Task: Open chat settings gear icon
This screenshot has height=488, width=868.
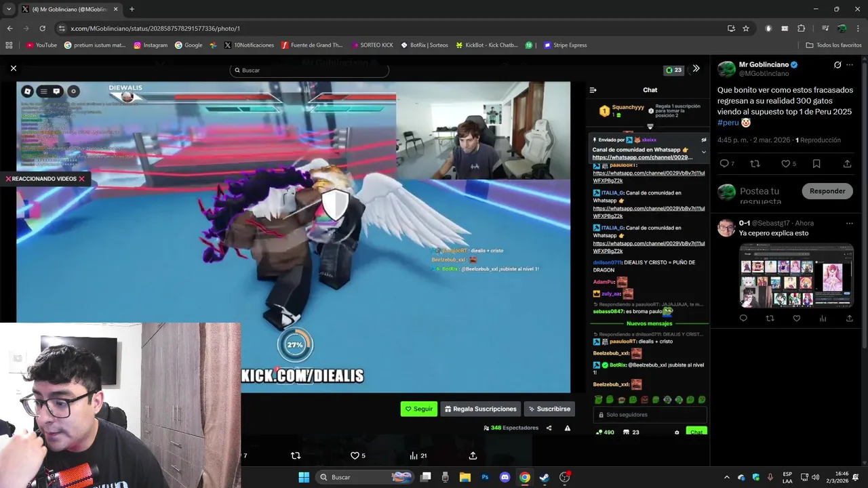Action: (676, 432)
